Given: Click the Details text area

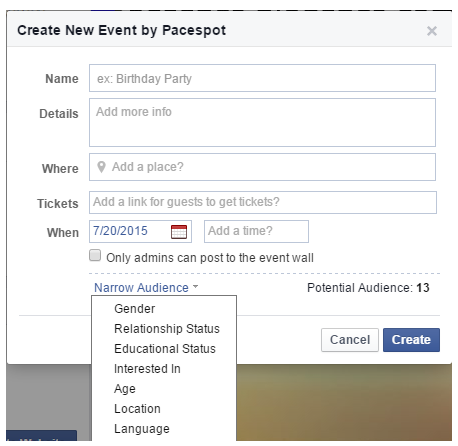Looking at the screenshot, I should (262, 122).
